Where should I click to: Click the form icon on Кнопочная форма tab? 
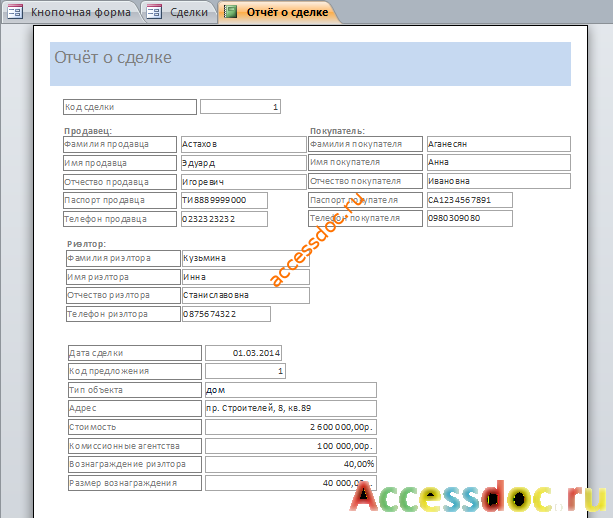click(x=15, y=12)
